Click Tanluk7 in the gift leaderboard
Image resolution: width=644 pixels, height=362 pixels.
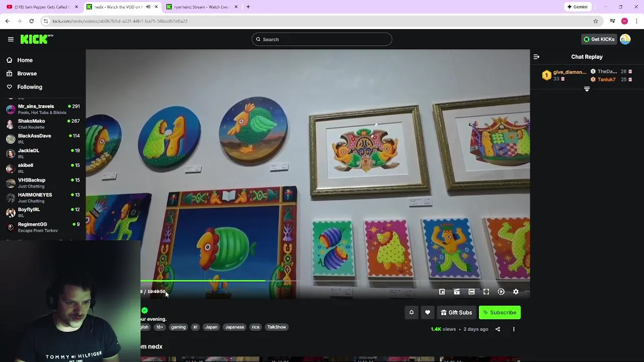point(607,79)
